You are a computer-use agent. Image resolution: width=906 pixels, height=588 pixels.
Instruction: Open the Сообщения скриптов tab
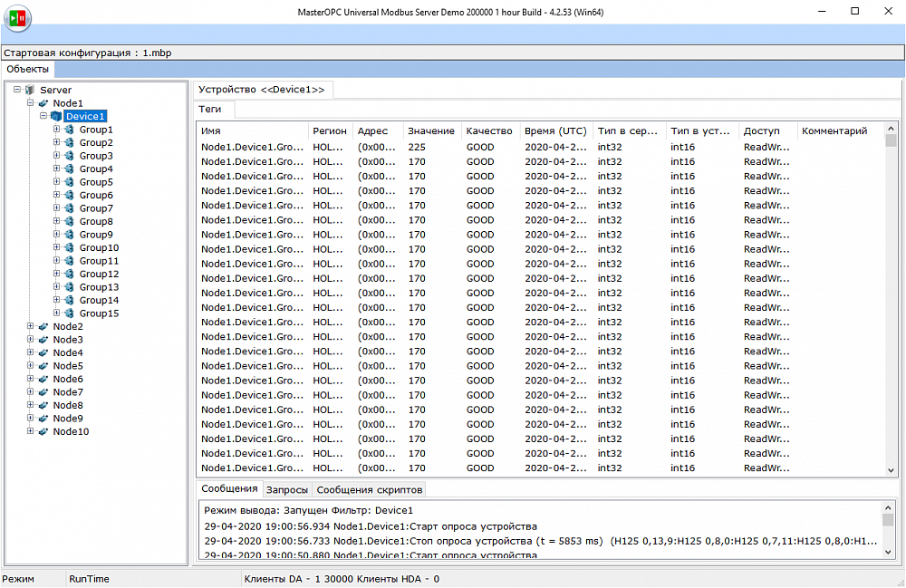(370, 490)
